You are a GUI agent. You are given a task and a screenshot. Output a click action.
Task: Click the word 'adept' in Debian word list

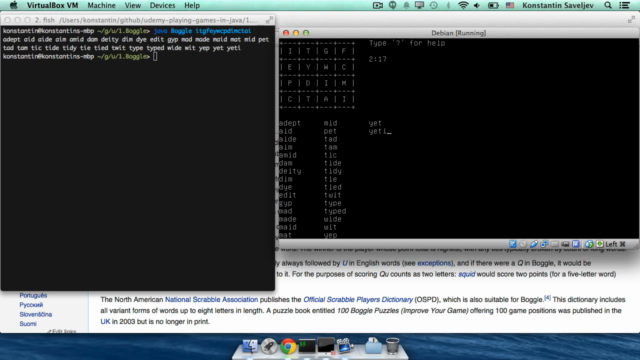click(290, 123)
